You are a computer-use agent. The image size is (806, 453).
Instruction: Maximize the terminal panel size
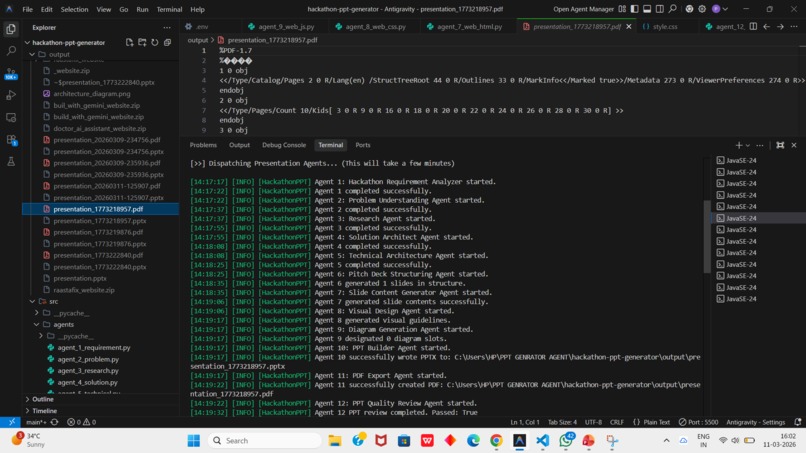click(780, 145)
